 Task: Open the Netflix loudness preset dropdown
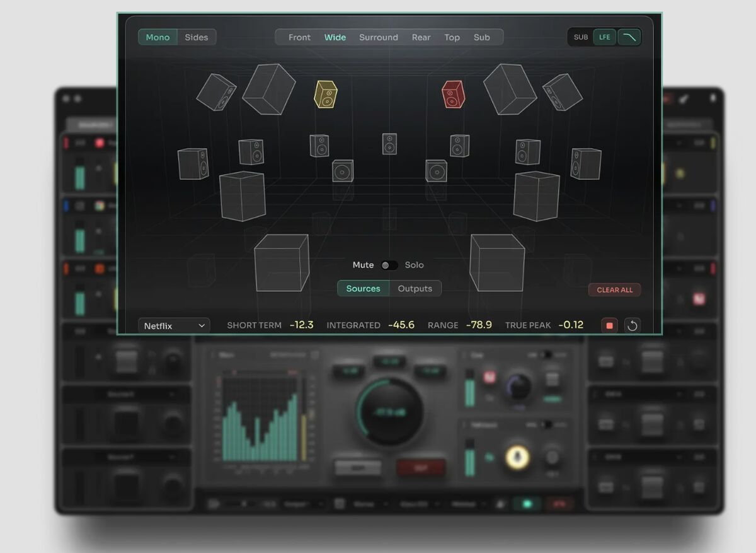(175, 326)
